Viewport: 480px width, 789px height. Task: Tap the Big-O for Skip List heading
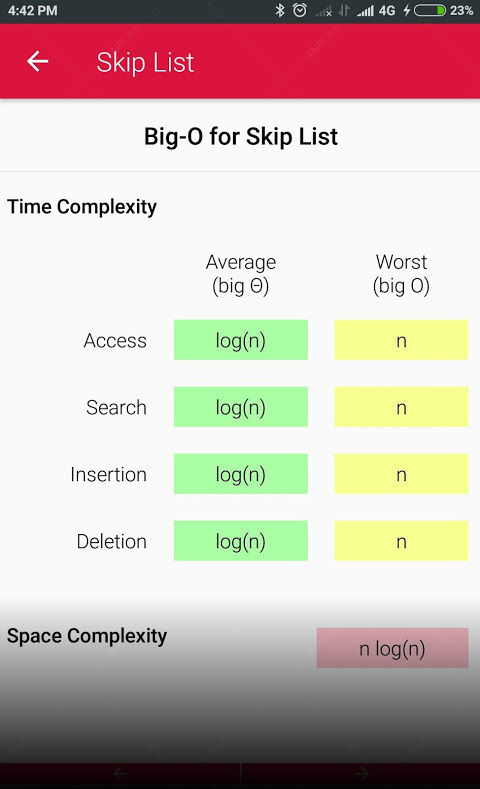pyautogui.click(x=241, y=137)
